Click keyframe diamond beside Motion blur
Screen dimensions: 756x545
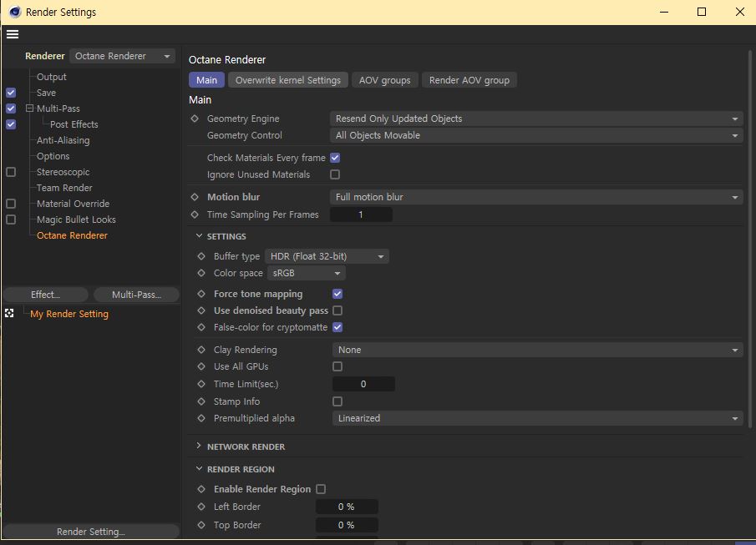point(195,197)
